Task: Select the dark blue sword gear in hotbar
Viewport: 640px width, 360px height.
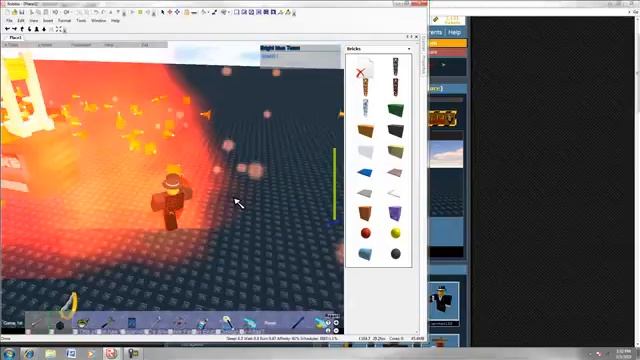Action: 298,322
